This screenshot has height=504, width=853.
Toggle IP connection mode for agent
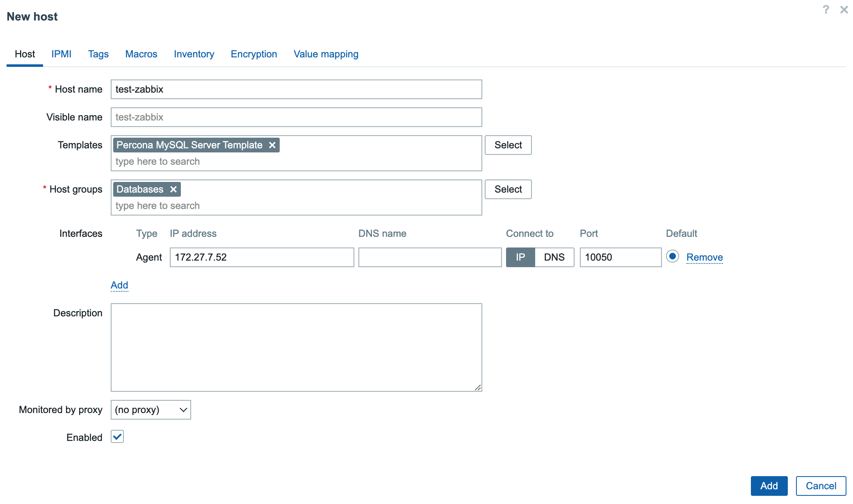tap(520, 257)
